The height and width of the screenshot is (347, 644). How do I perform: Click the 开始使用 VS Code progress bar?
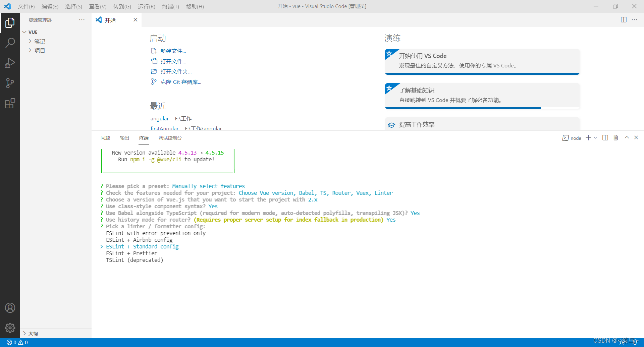[482, 74]
